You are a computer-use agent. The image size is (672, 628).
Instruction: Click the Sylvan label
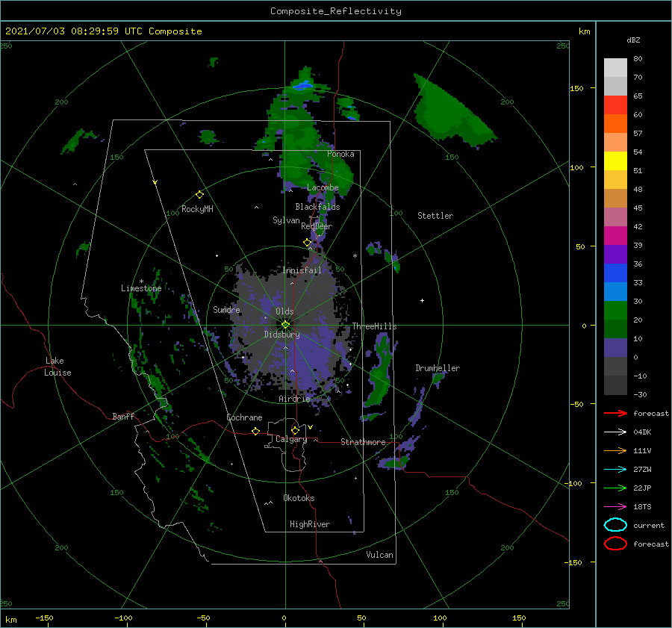pyautogui.click(x=286, y=220)
